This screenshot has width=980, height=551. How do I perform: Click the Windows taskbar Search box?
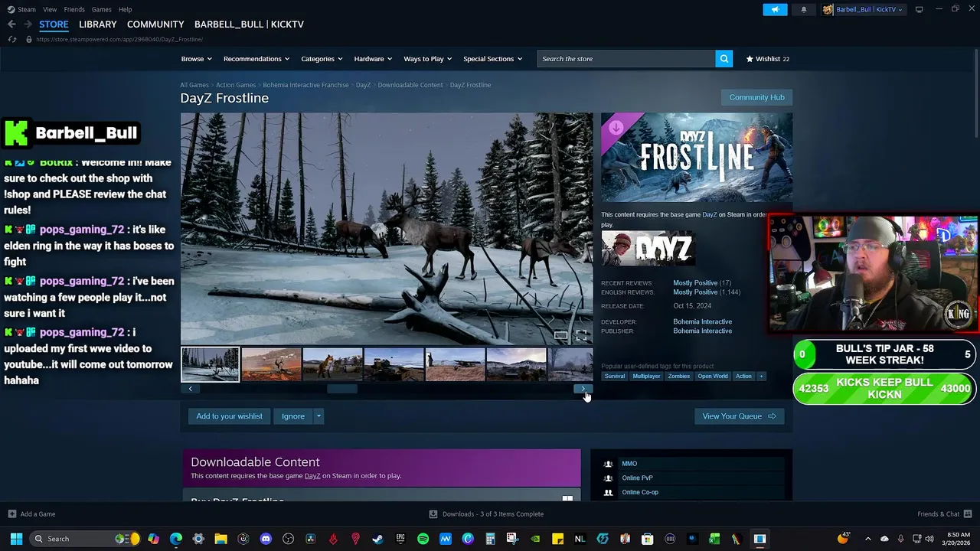[85, 539]
